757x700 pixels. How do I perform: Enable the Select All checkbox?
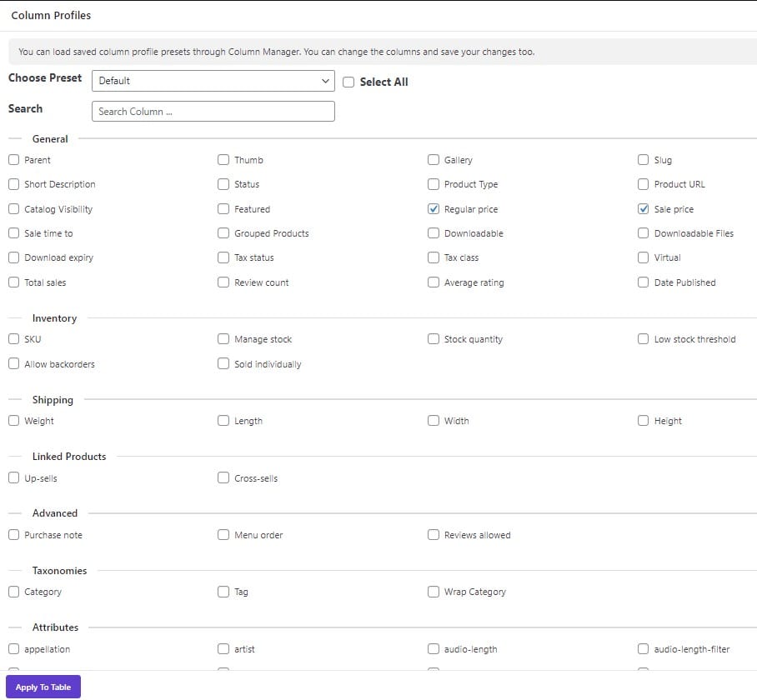[x=348, y=82]
